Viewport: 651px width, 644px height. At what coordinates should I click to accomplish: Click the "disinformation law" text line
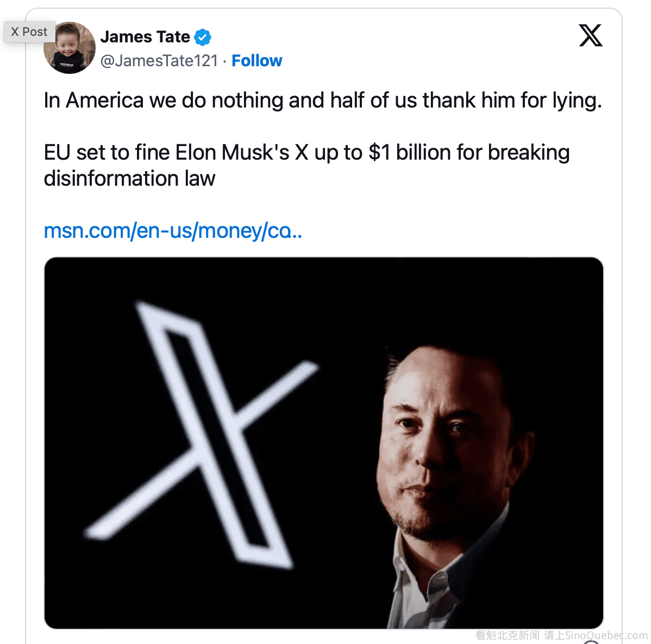(x=129, y=179)
